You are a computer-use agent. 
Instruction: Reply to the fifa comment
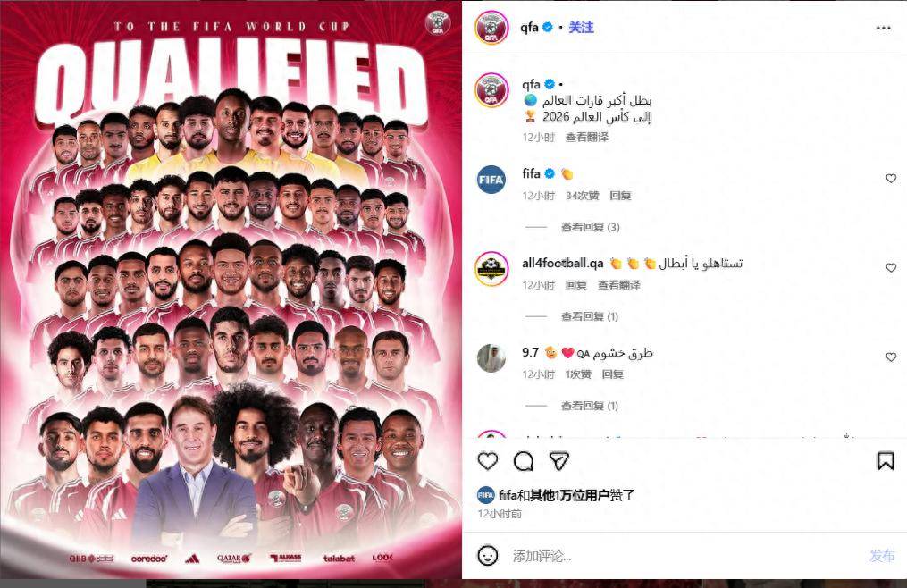pos(620,196)
